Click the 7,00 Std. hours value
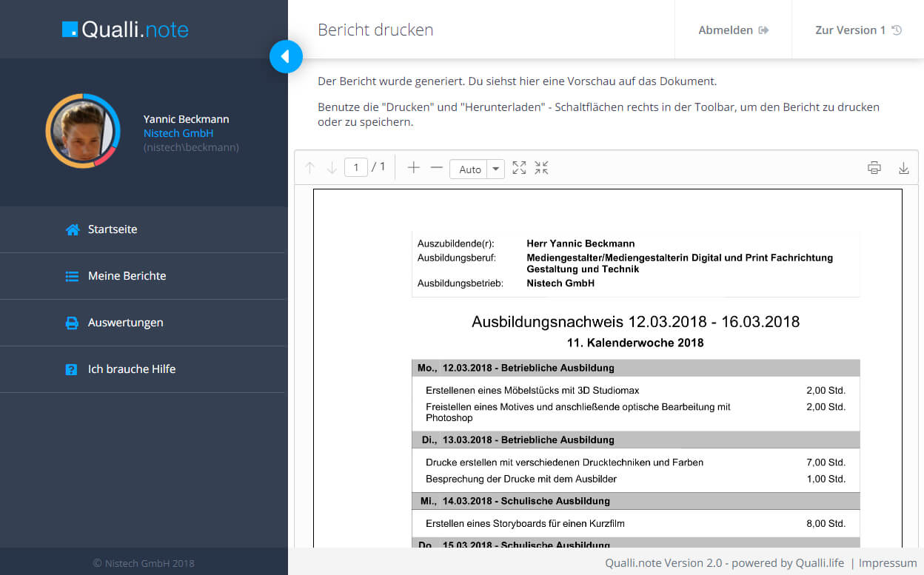 pyautogui.click(x=826, y=463)
